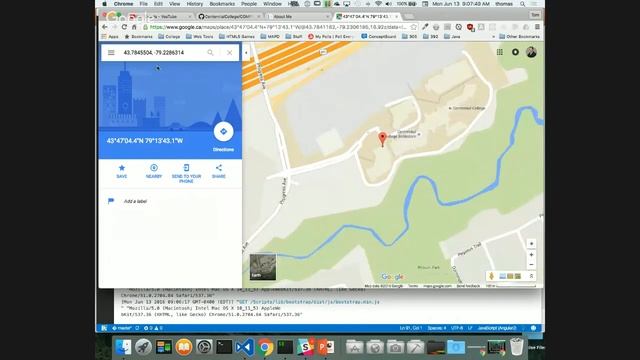The image size is (640, 360).
Task: Expand the imagery strip double-chevron
Action: pyautogui.click(x=531, y=276)
